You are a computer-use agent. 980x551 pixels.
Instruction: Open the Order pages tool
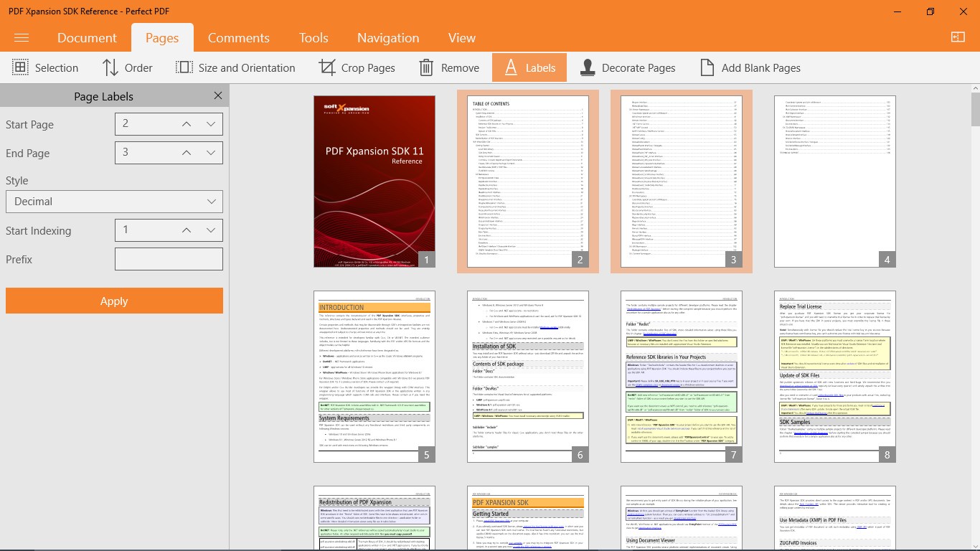tap(127, 67)
